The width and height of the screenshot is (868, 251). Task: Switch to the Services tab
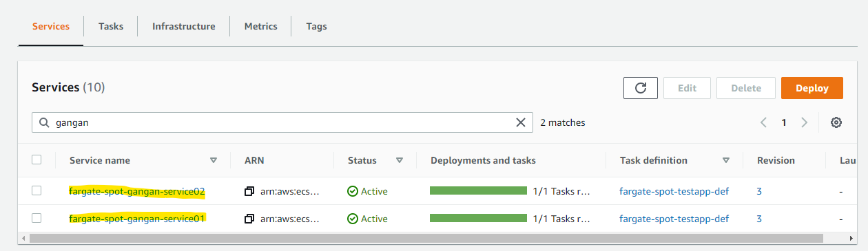51,26
